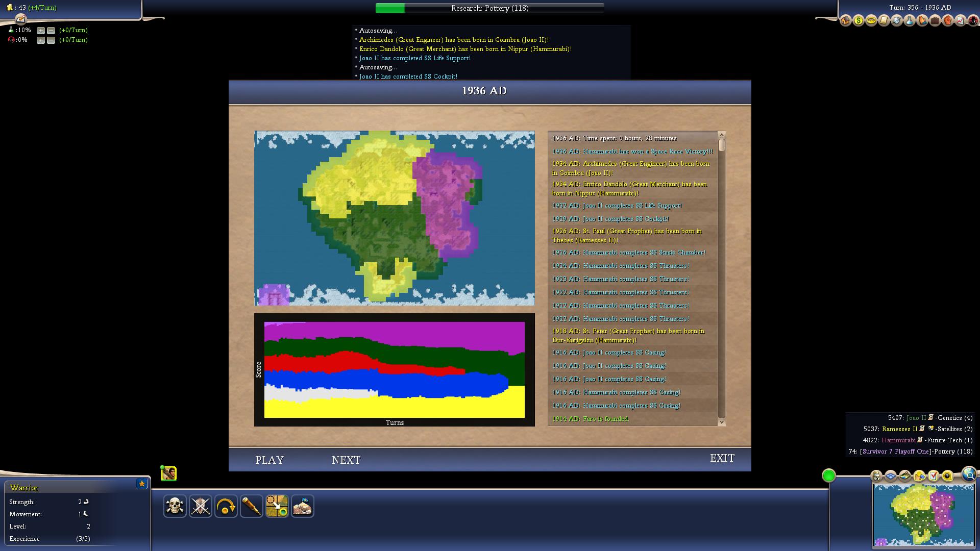The height and width of the screenshot is (551, 980).
Task: Select the Explore telescope icon
Action: (x=252, y=506)
